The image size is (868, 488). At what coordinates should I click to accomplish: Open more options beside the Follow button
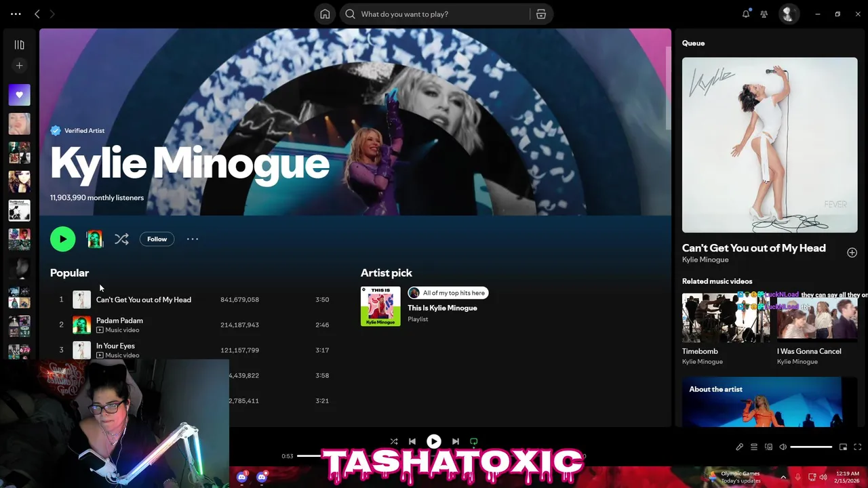pos(193,239)
